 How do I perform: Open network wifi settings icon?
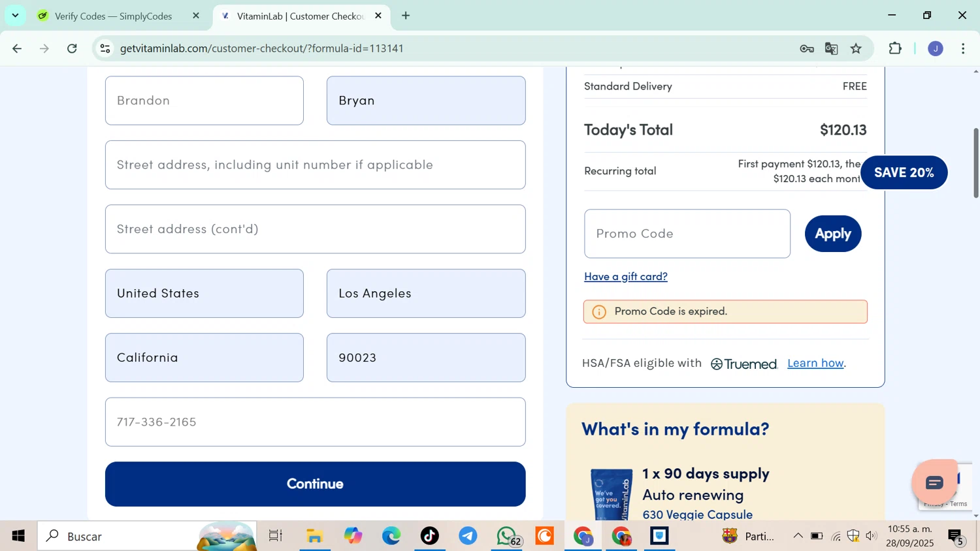(836, 536)
